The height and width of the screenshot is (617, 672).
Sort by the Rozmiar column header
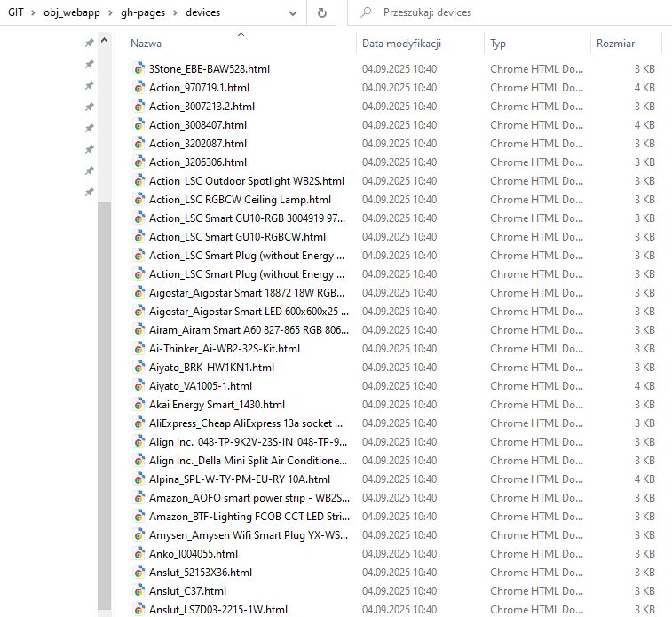pyautogui.click(x=615, y=44)
